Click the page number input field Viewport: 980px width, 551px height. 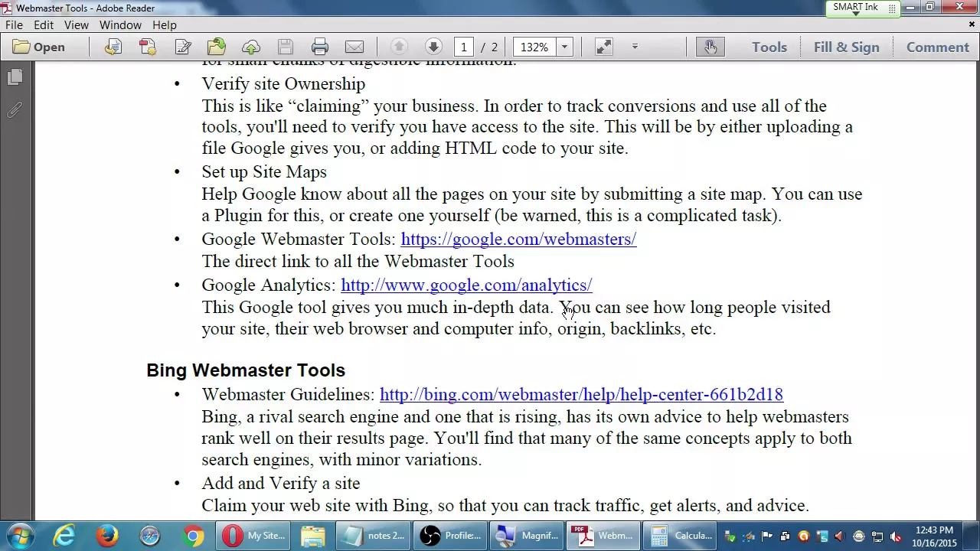click(463, 47)
